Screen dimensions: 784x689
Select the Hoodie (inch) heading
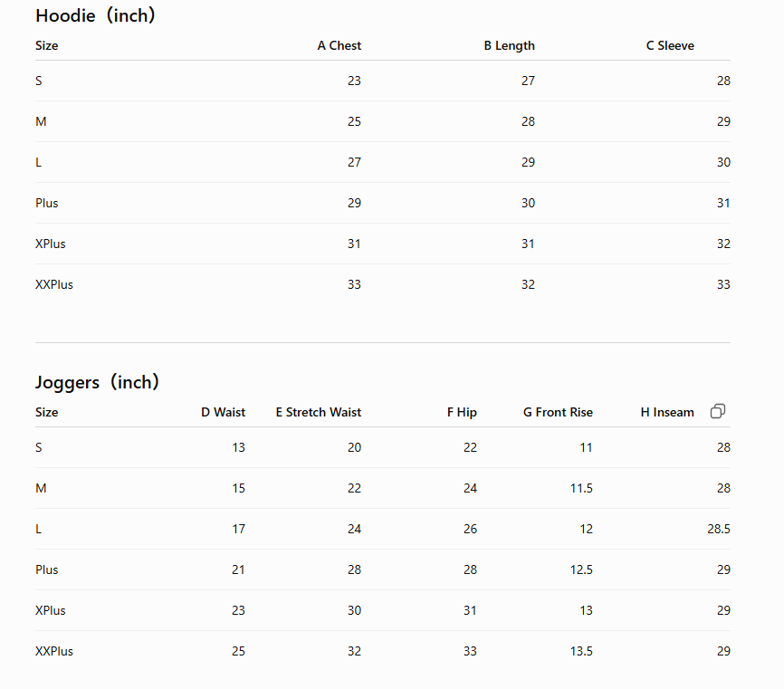[95, 15]
